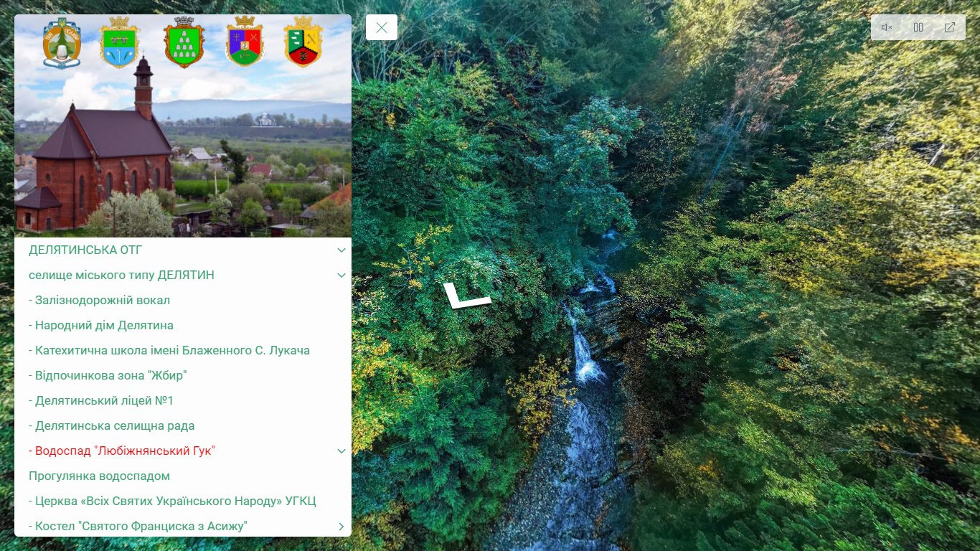Collapse the Водоспад "Любіжнянський Гук" submenu
Image resolution: width=980 pixels, height=551 pixels.
(x=341, y=451)
